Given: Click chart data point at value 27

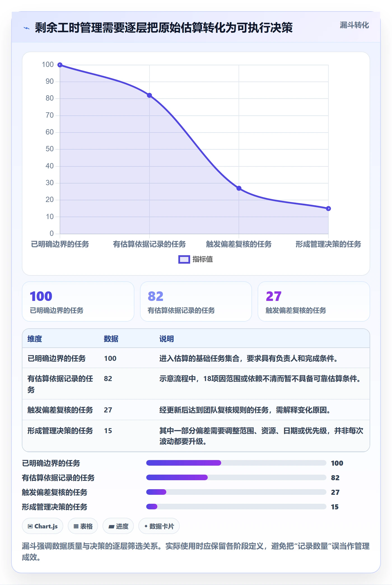Looking at the screenshot, I should [x=239, y=188].
